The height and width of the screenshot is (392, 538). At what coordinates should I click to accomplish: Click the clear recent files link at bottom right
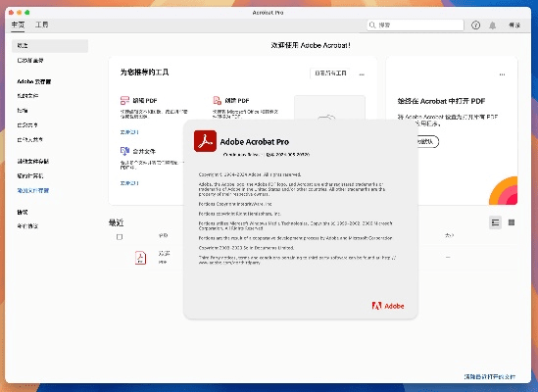click(490, 376)
